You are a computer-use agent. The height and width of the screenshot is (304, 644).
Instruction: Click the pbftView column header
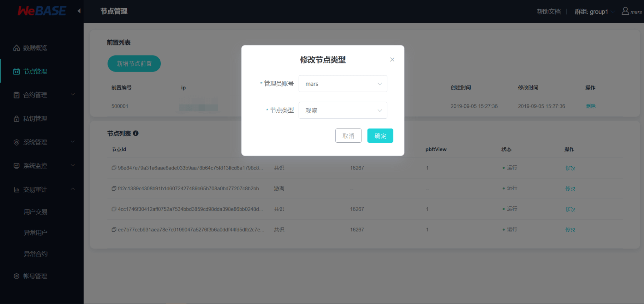(x=436, y=149)
